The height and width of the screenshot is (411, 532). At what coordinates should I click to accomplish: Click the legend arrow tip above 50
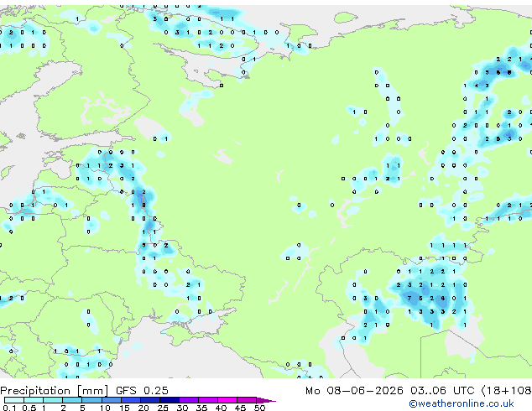click(x=266, y=400)
